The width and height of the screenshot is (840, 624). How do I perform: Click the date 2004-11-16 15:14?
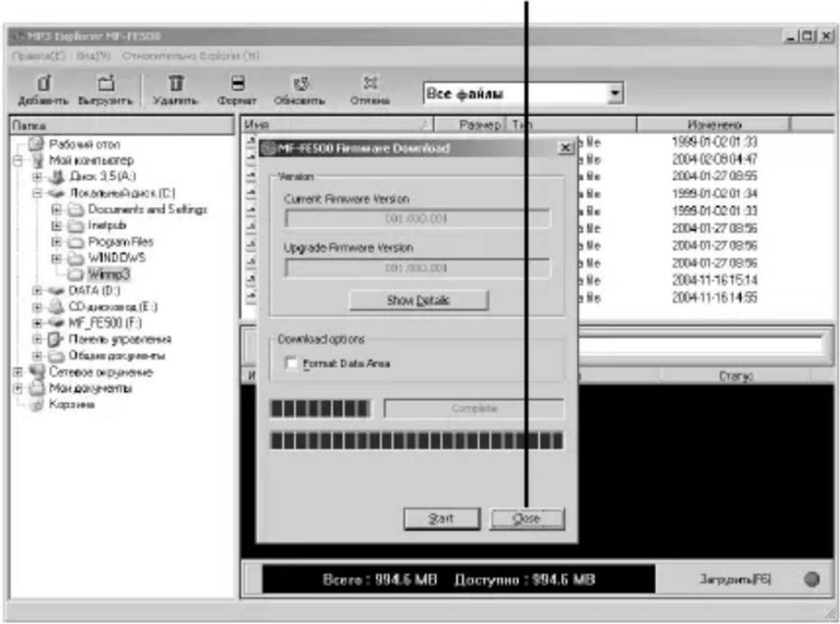[715, 280]
